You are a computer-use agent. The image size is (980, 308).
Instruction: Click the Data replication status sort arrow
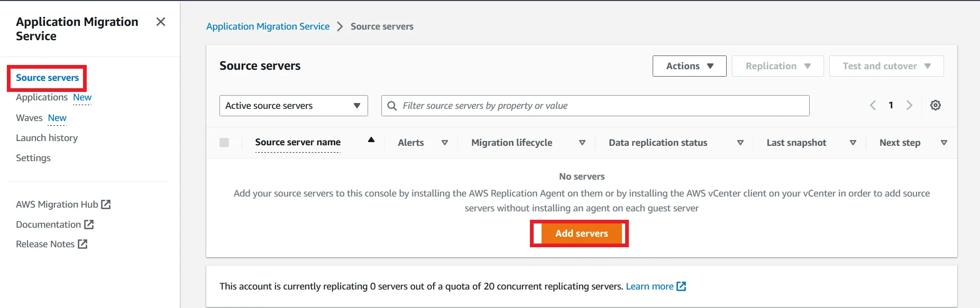tap(740, 143)
